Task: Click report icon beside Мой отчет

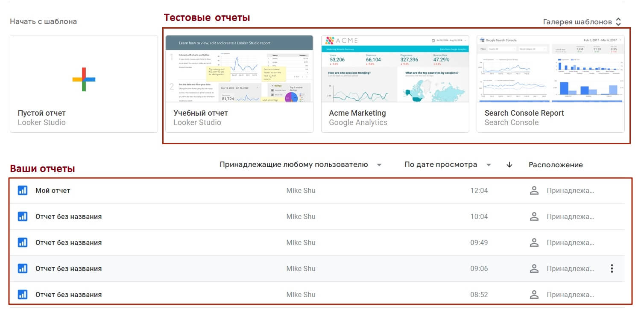Action: tap(23, 190)
